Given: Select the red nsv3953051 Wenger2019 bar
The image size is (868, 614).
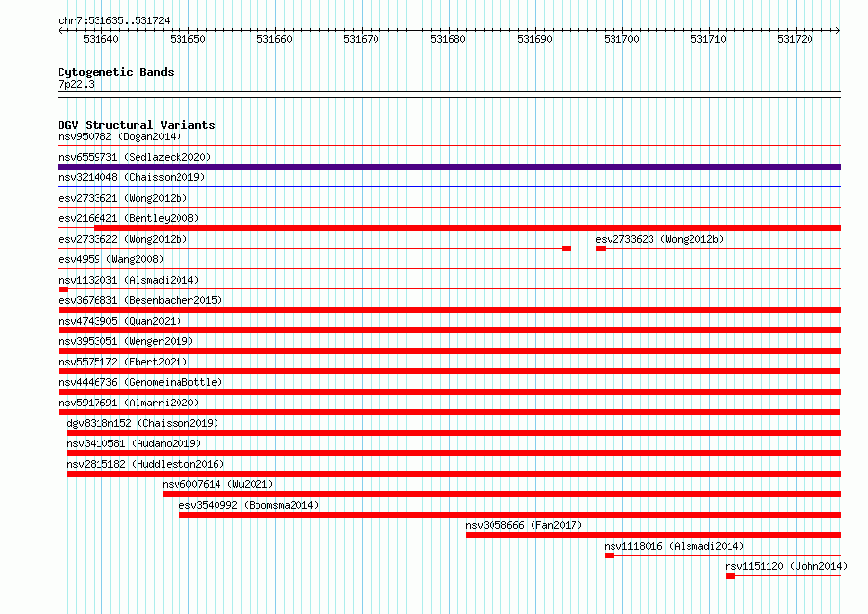Looking at the screenshot, I should [x=449, y=351].
